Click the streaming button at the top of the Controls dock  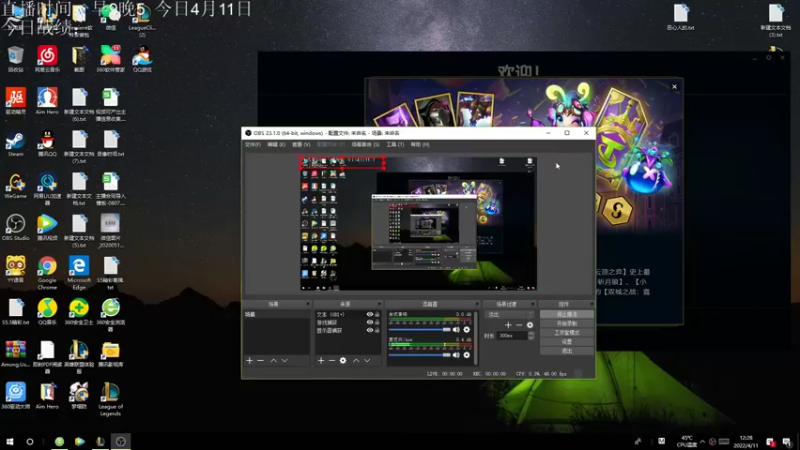(566, 314)
